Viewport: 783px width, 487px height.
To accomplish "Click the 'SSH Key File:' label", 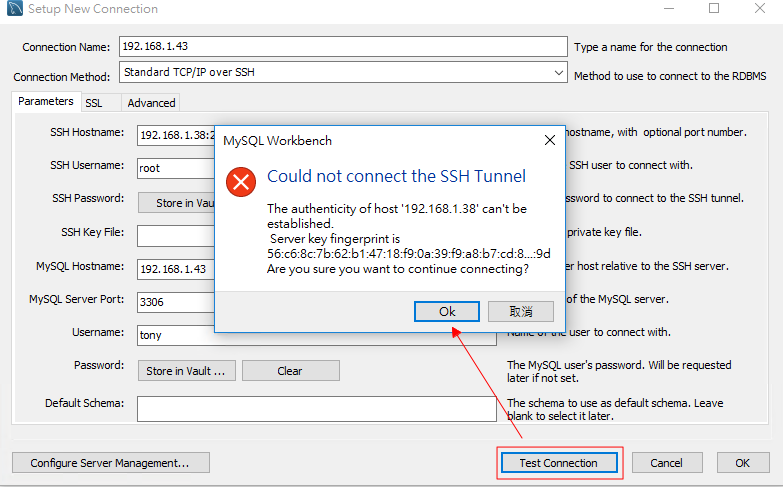I will [92, 232].
